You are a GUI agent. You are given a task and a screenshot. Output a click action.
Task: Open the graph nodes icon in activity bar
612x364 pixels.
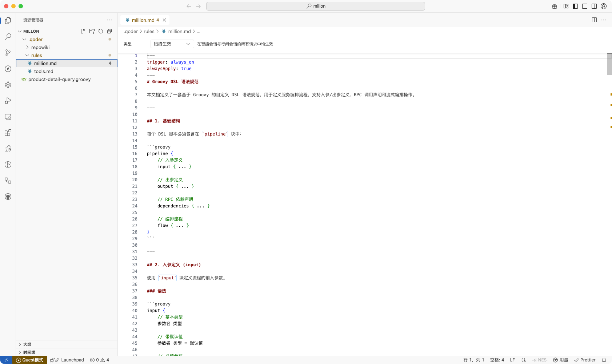point(8,85)
